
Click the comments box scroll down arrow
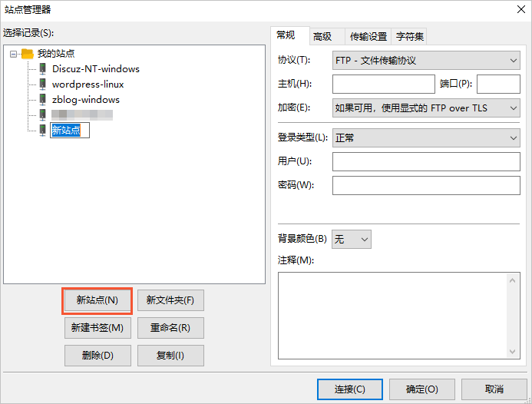(x=513, y=351)
